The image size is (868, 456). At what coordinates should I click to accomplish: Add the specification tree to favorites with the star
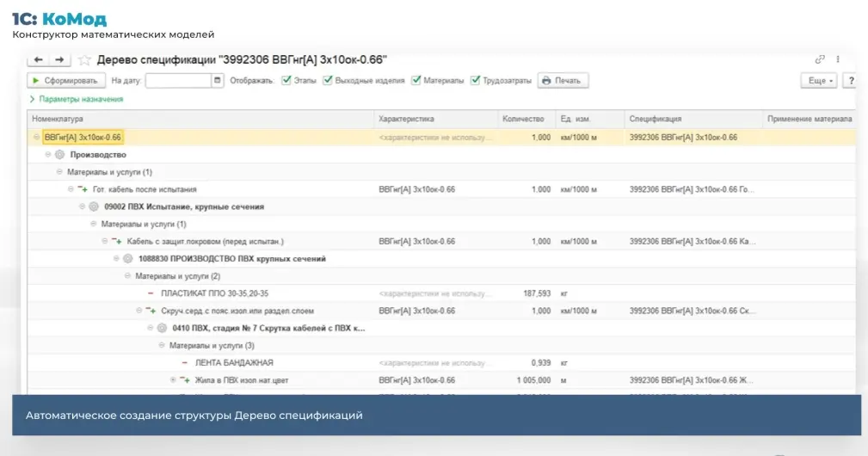tap(84, 59)
